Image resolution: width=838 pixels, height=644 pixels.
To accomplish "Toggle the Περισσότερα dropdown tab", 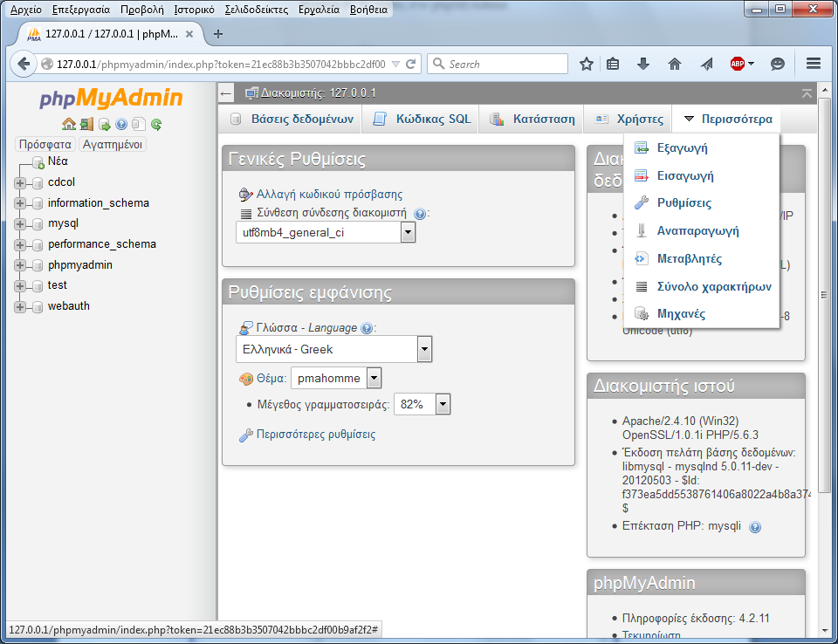I will tap(728, 119).
